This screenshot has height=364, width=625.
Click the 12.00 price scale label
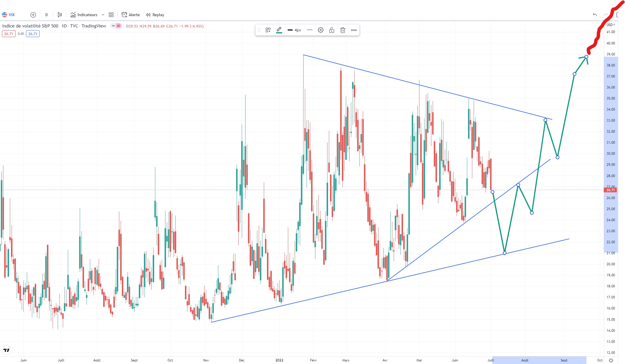point(611,352)
